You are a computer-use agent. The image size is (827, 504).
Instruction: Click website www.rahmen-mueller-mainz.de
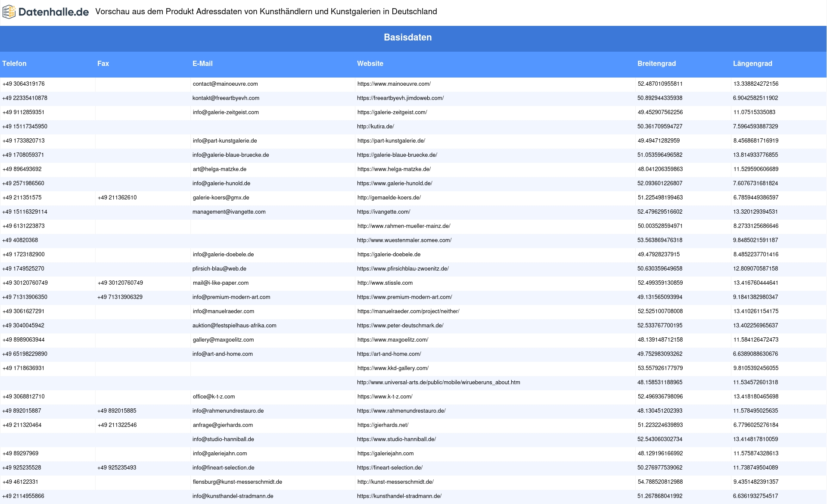[404, 226]
